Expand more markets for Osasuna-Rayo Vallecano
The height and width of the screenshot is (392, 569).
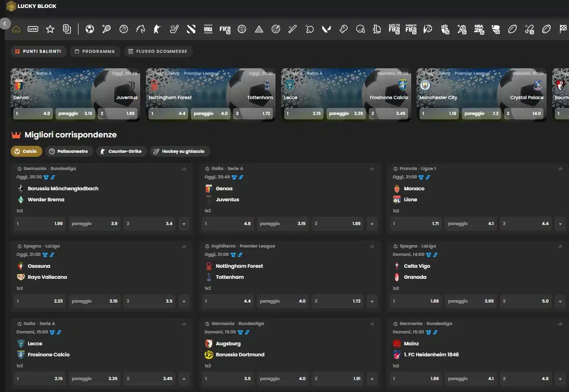[x=184, y=301]
